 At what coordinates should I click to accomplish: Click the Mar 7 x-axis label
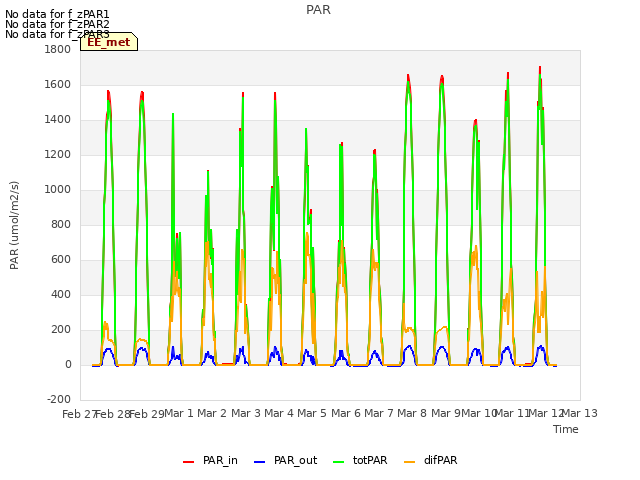[379, 413]
